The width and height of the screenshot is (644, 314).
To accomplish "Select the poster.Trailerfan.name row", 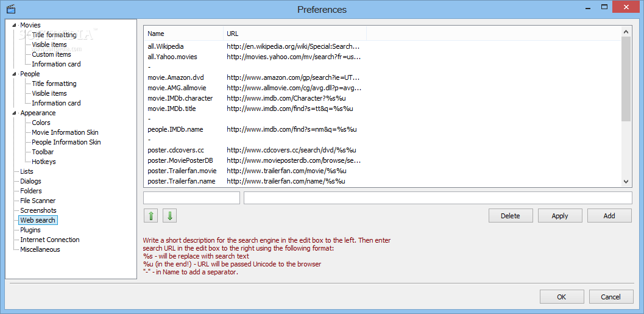I will [x=383, y=181].
